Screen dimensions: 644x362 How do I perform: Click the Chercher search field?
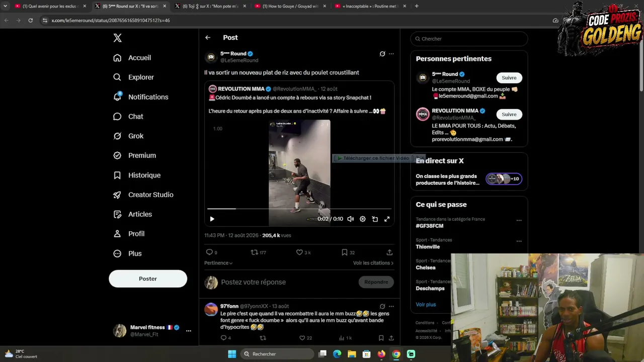469,39
